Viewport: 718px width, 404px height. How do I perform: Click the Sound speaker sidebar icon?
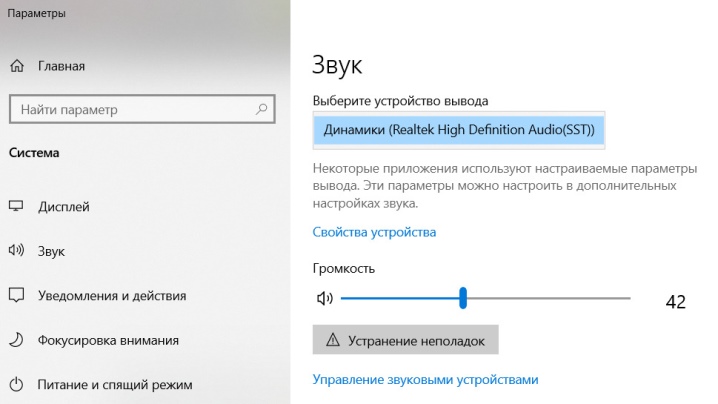click(x=16, y=250)
